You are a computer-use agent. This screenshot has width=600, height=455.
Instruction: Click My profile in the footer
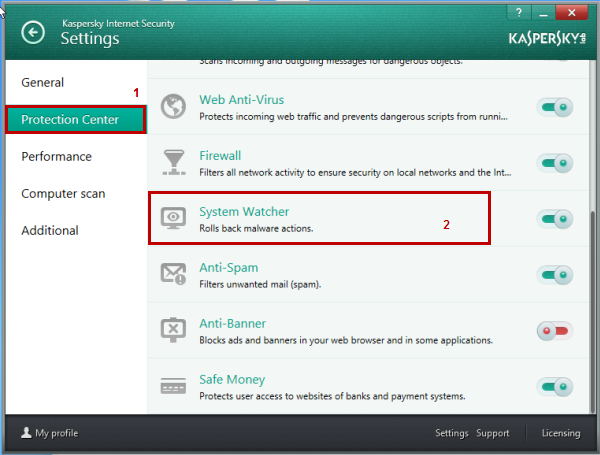49,433
